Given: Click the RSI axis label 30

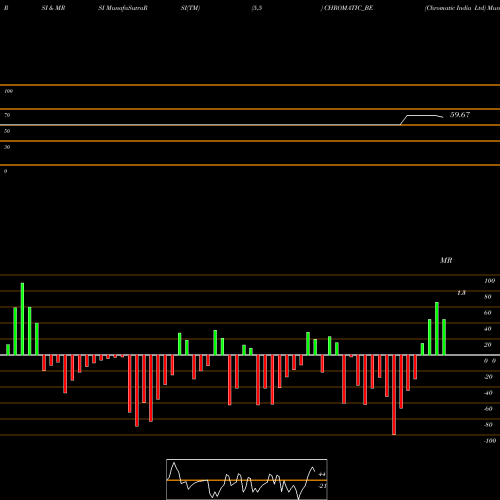Looking at the screenshot, I should tap(7, 147).
